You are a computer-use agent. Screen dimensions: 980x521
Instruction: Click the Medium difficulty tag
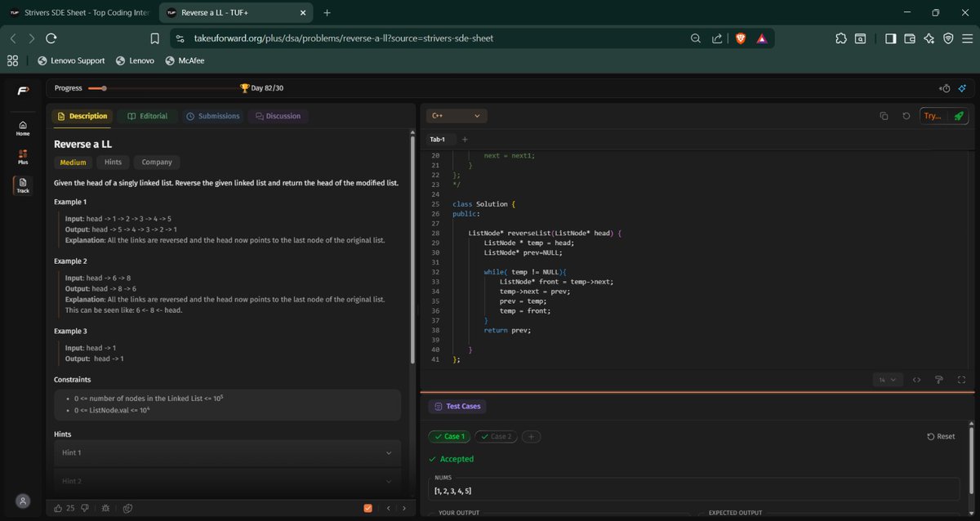(73, 162)
